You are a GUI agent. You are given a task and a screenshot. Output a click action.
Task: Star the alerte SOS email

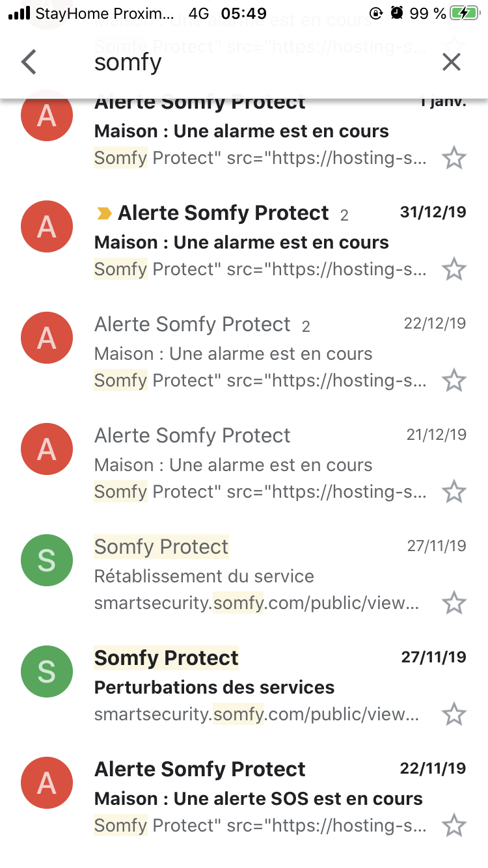pyautogui.click(x=454, y=826)
